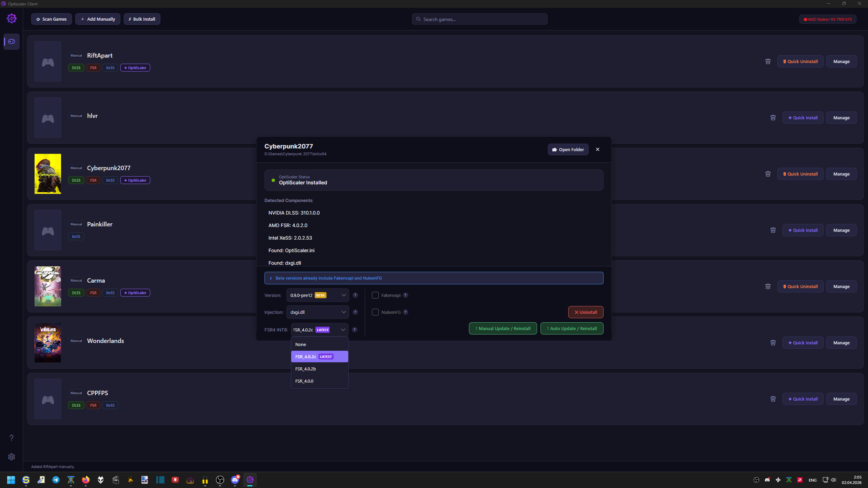Screen dimensions: 868x488
Task: Click the help question mark in sidebar
Action: point(12,438)
